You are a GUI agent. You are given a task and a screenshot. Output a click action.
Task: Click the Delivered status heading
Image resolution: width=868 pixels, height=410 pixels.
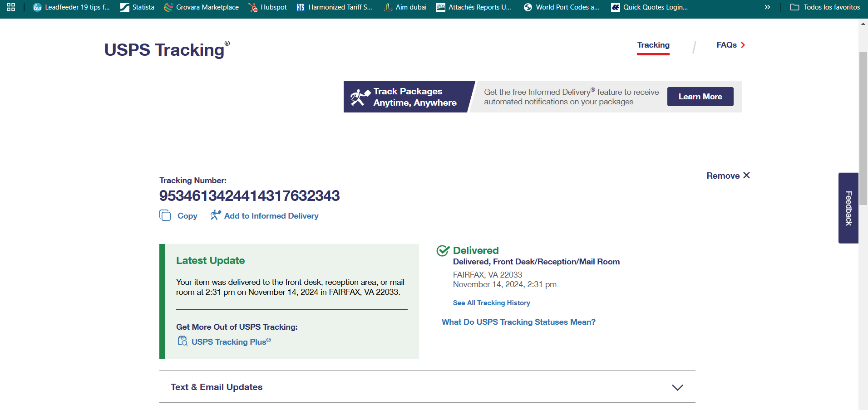pos(476,250)
